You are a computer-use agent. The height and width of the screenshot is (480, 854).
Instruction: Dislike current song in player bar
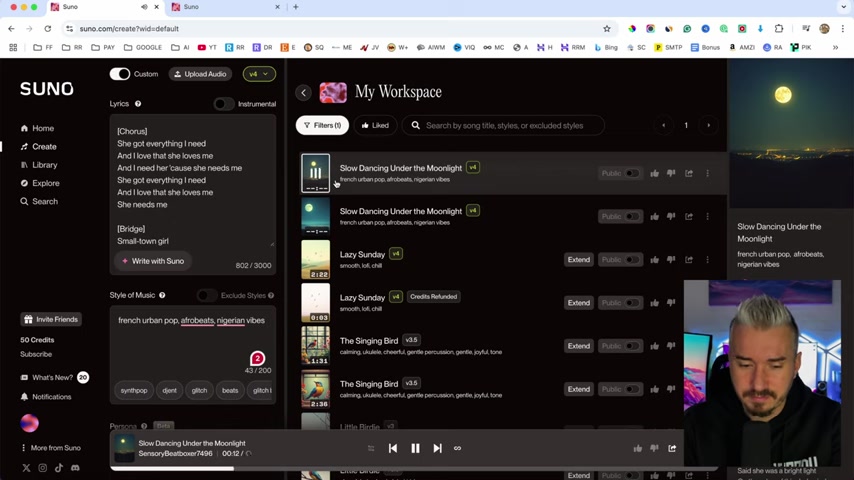654,448
